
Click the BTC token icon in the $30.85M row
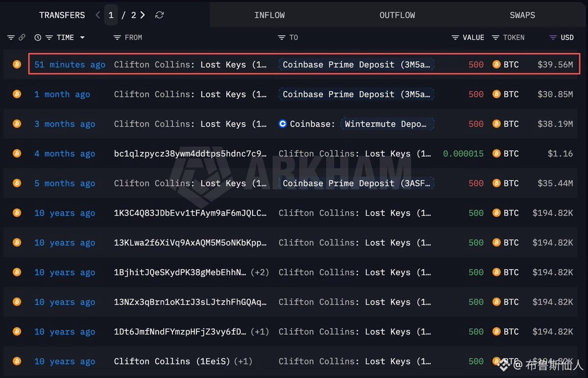point(496,94)
